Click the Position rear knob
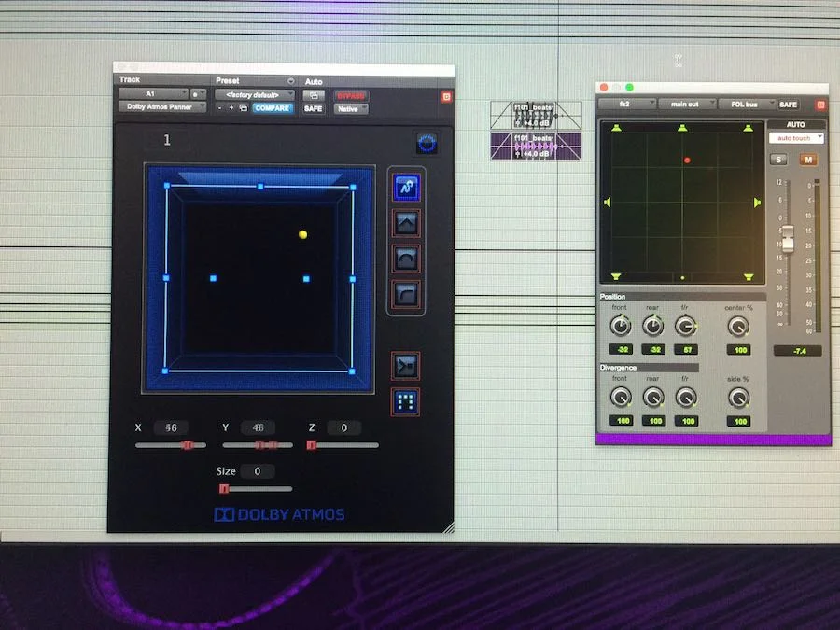The height and width of the screenshot is (630, 840). pyautogui.click(x=653, y=326)
